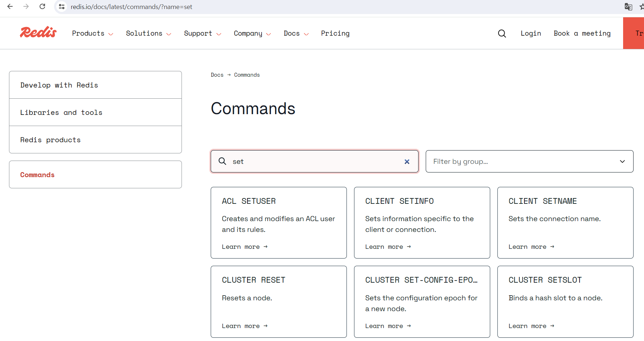Open the site search magnifier icon
This screenshot has height=341, width=644.
502,33
